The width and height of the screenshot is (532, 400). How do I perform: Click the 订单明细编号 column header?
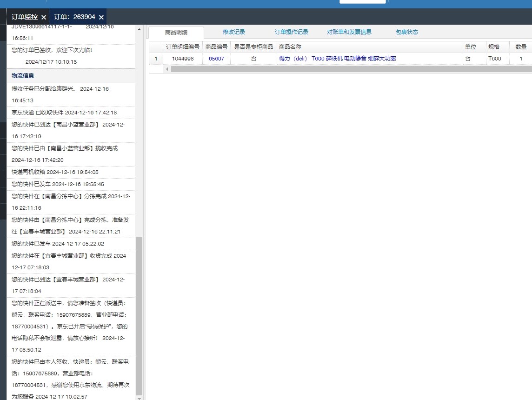(x=183, y=47)
